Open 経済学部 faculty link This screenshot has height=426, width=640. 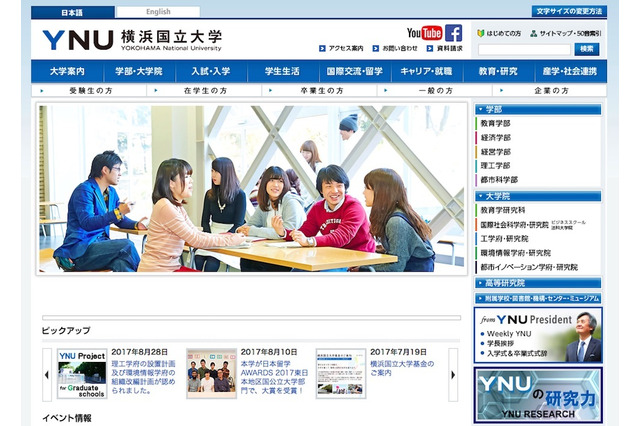[495, 138]
